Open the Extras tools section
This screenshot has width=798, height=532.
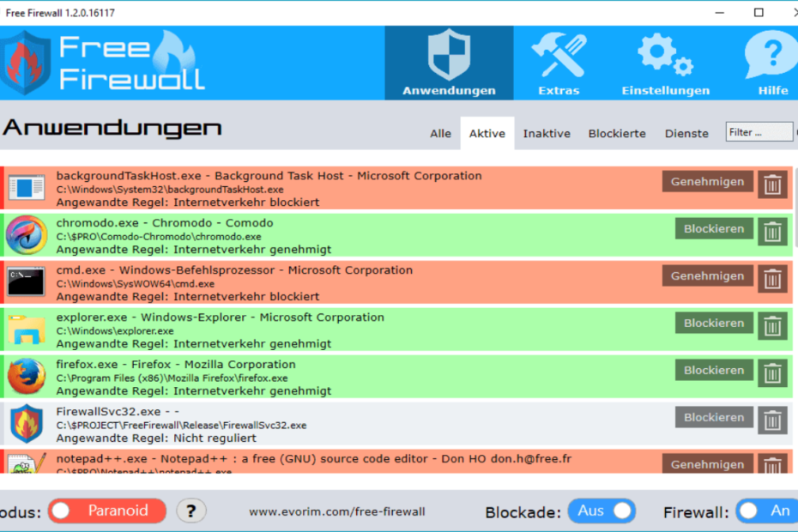[559, 63]
